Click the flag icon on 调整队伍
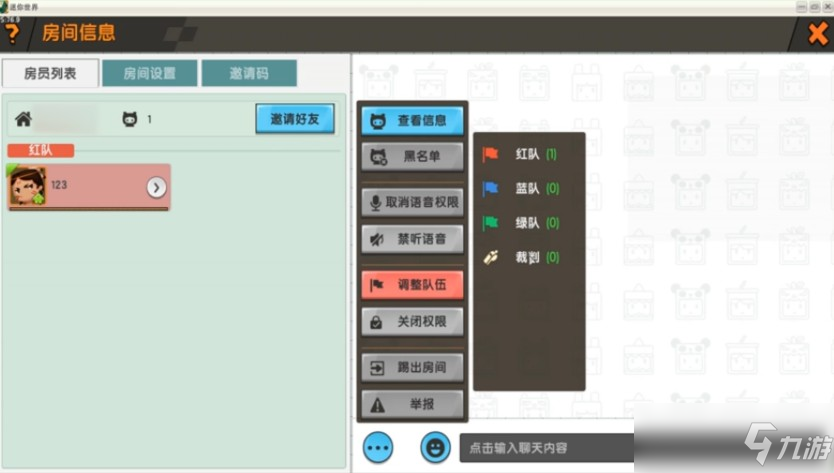 (x=377, y=285)
